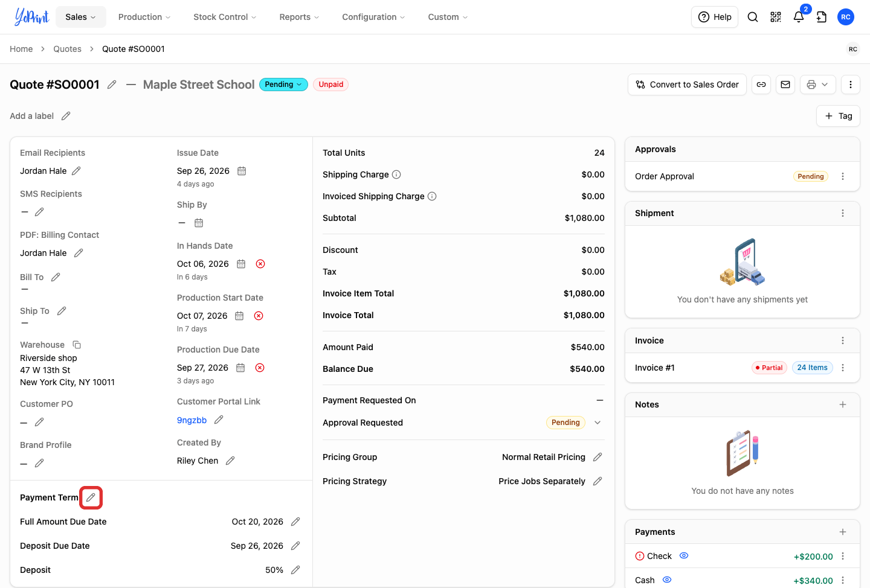Toggle visibility eye on Cash payment
This screenshot has width=870, height=588.
point(667,580)
